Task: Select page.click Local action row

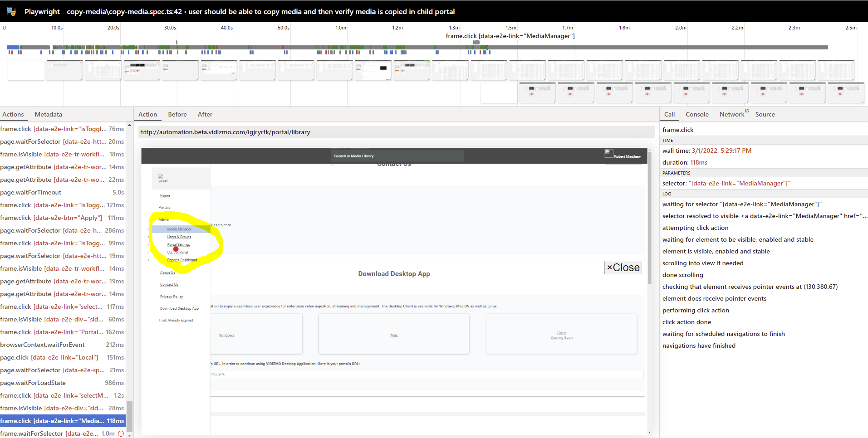Action: click(63, 357)
